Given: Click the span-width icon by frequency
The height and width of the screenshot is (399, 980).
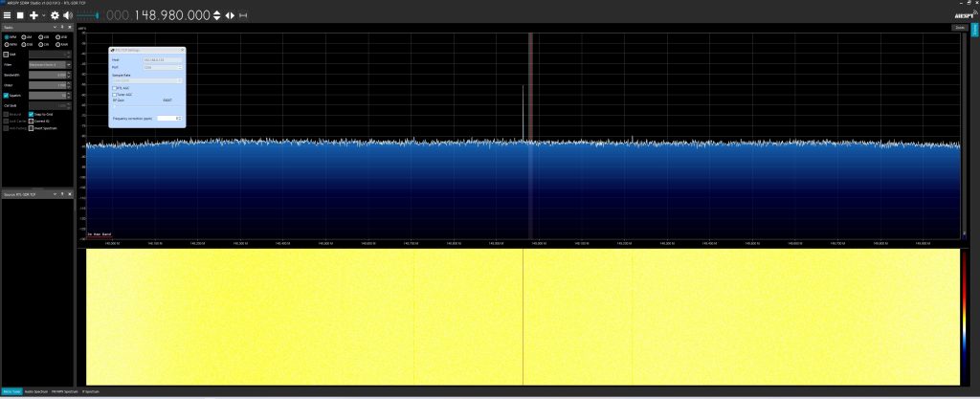Looking at the screenshot, I should pyautogui.click(x=243, y=15).
